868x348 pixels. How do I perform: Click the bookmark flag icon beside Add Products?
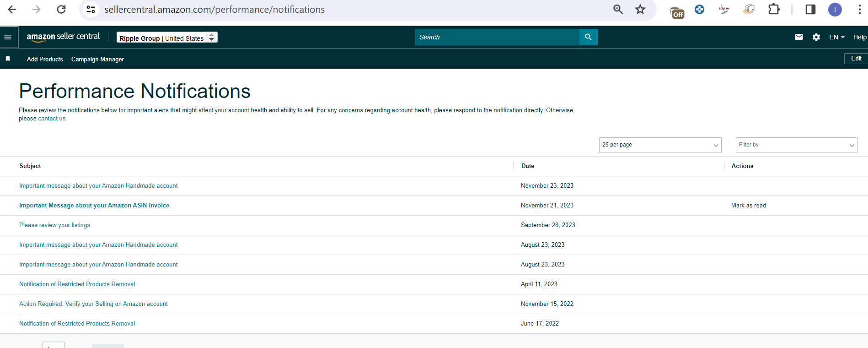8,59
